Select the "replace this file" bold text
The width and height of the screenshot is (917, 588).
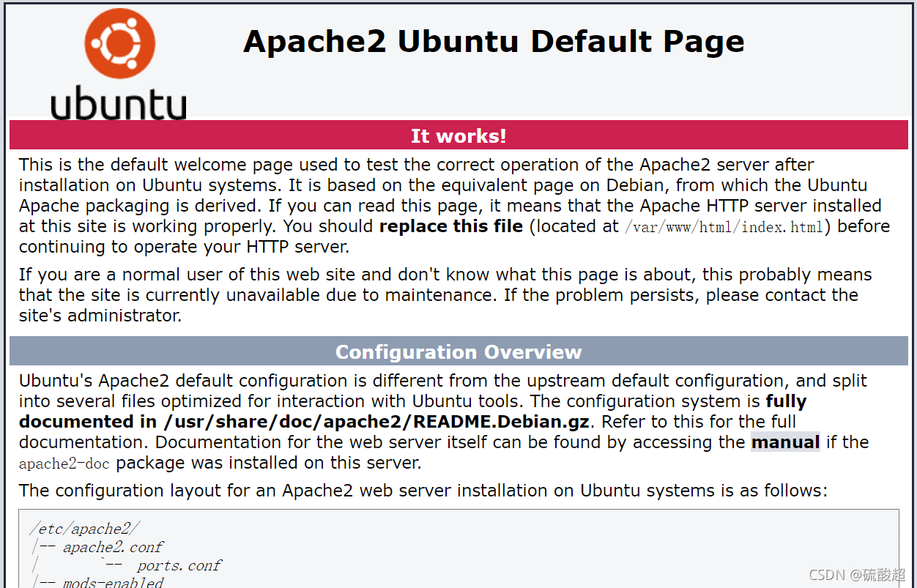(x=451, y=226)
